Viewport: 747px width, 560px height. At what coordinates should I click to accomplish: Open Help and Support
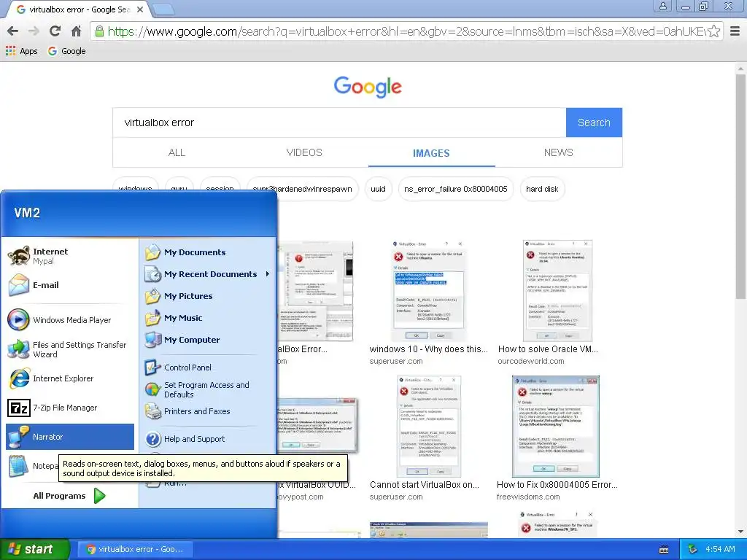pos(208,439)
